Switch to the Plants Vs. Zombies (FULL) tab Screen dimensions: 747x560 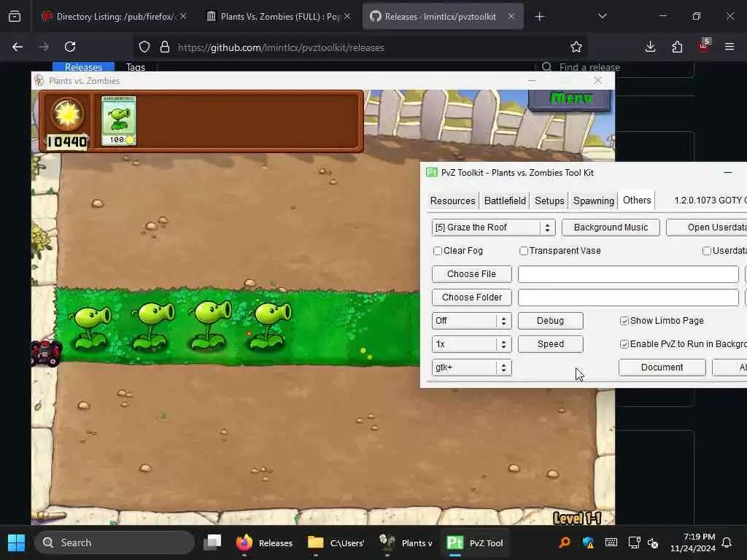(x=279, y=17)
